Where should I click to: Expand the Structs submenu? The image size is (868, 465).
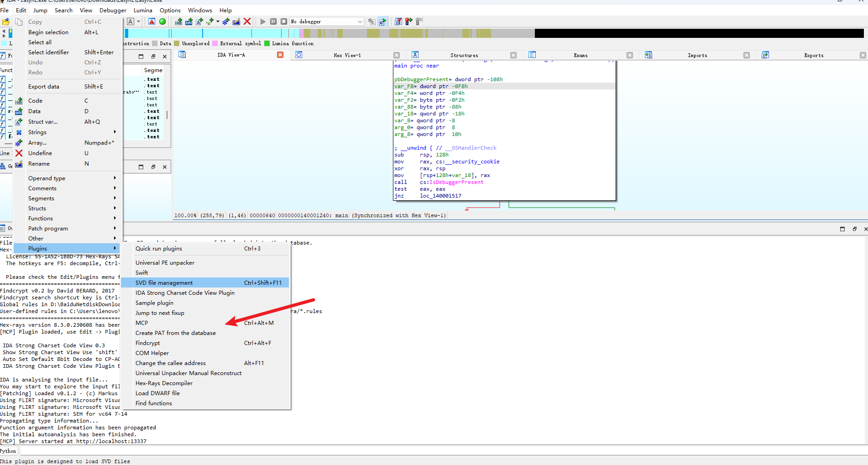[x=68, y=209]
